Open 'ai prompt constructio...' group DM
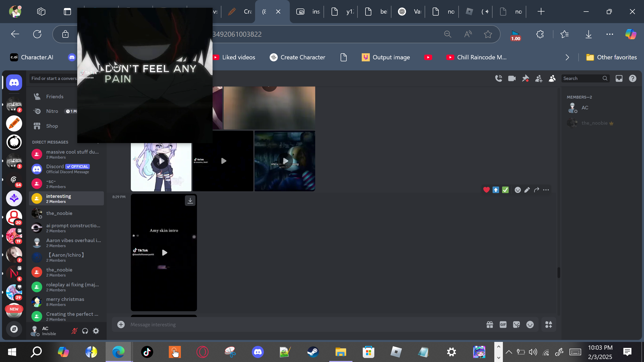 [x=66, y=228]
